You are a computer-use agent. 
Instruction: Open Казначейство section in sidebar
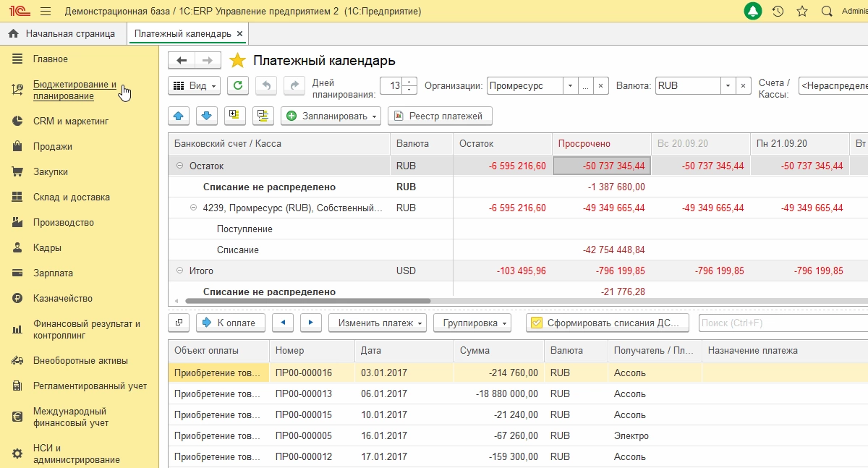point(63,298)
